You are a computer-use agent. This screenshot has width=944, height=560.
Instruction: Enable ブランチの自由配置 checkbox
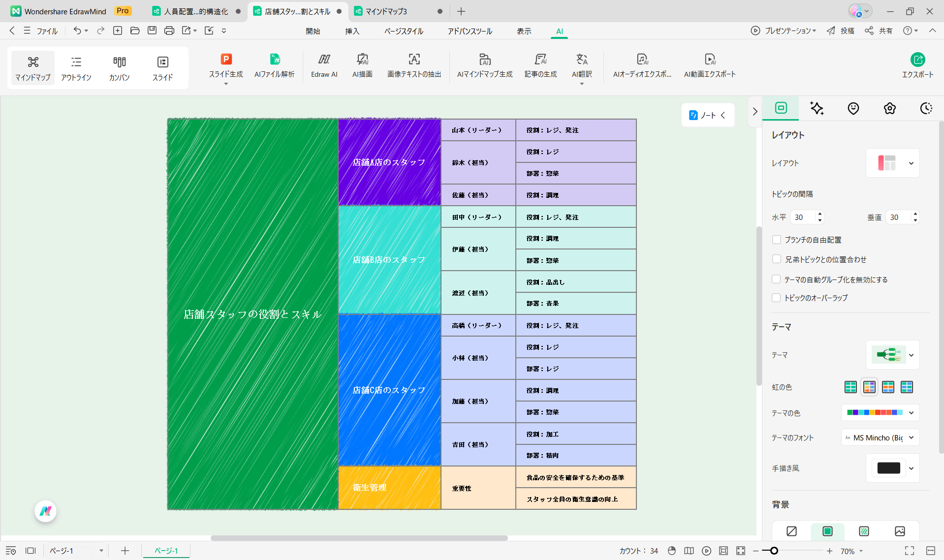point(777,240)
